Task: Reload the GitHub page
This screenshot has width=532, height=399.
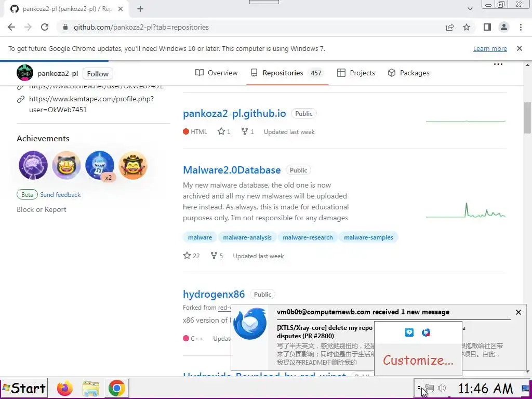Action: 45,27
